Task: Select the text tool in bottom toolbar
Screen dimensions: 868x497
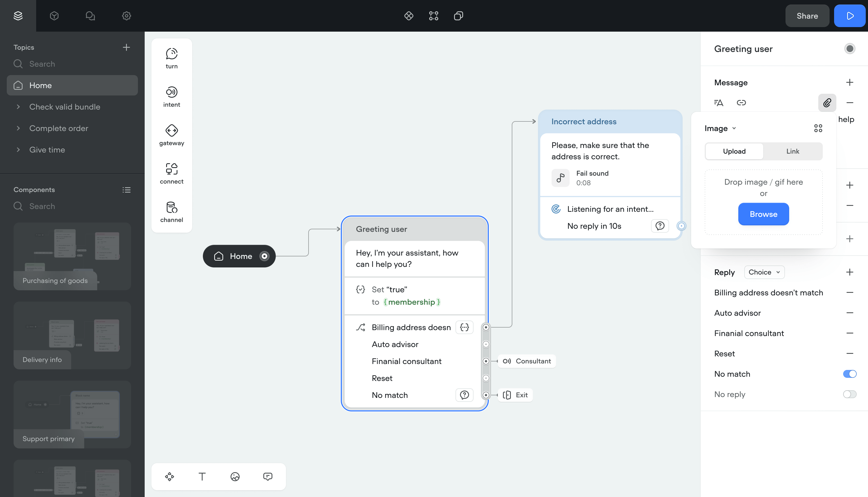Action: tap(202, 476)
